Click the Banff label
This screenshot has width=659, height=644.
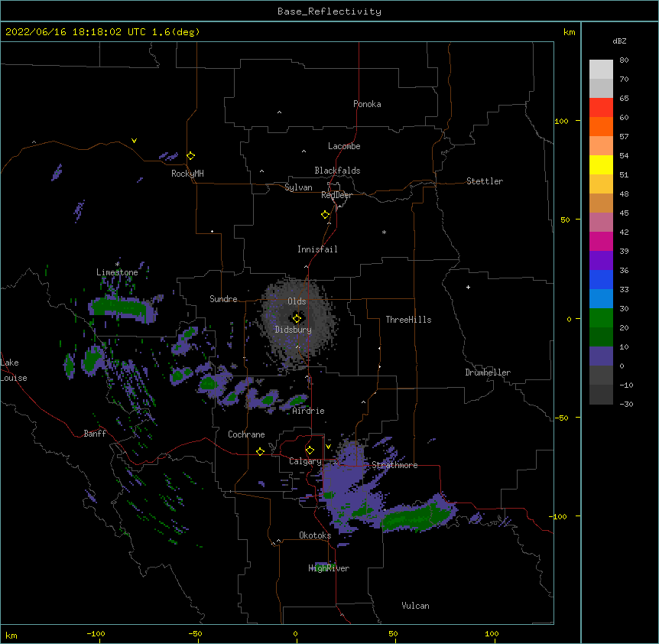[95, 434]
